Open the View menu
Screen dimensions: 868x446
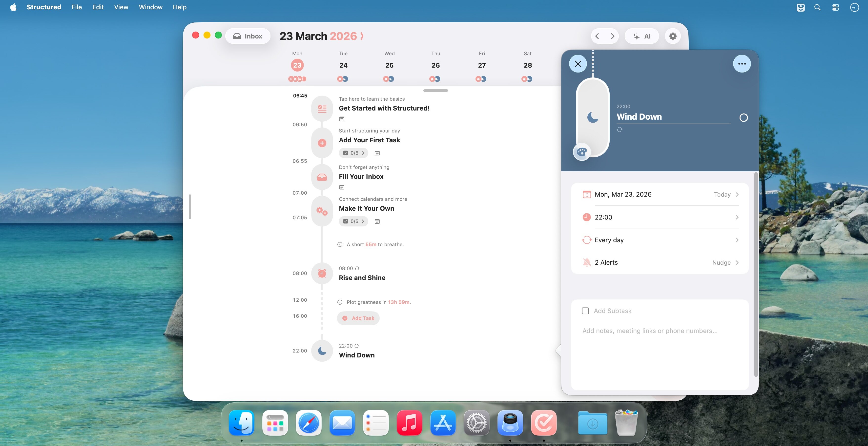coord(121,7)
